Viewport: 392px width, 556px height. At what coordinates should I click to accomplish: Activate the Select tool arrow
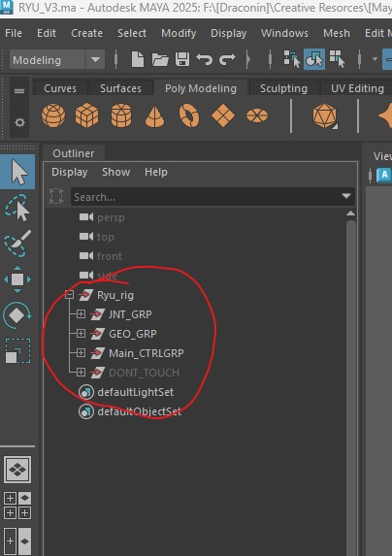[17, 172]
